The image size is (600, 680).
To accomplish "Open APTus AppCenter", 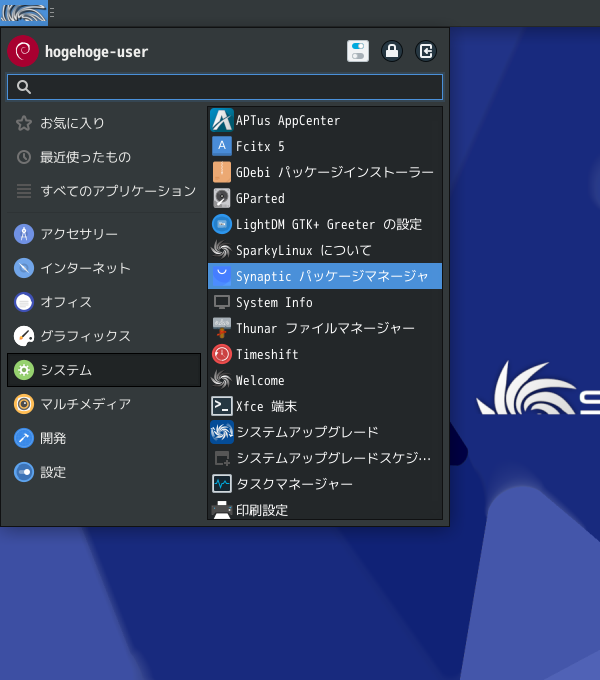I will pyautogui.click(x=325, y=120).
